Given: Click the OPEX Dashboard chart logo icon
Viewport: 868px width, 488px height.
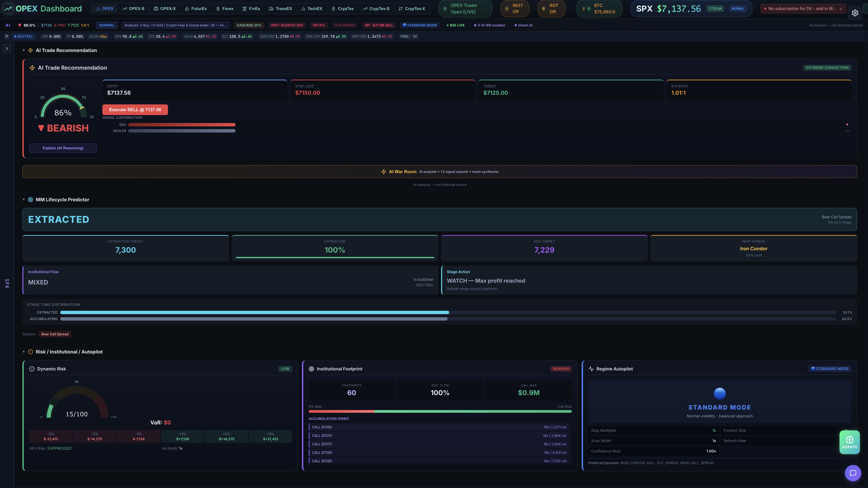Looking at the screenshot, I should 8,9.
